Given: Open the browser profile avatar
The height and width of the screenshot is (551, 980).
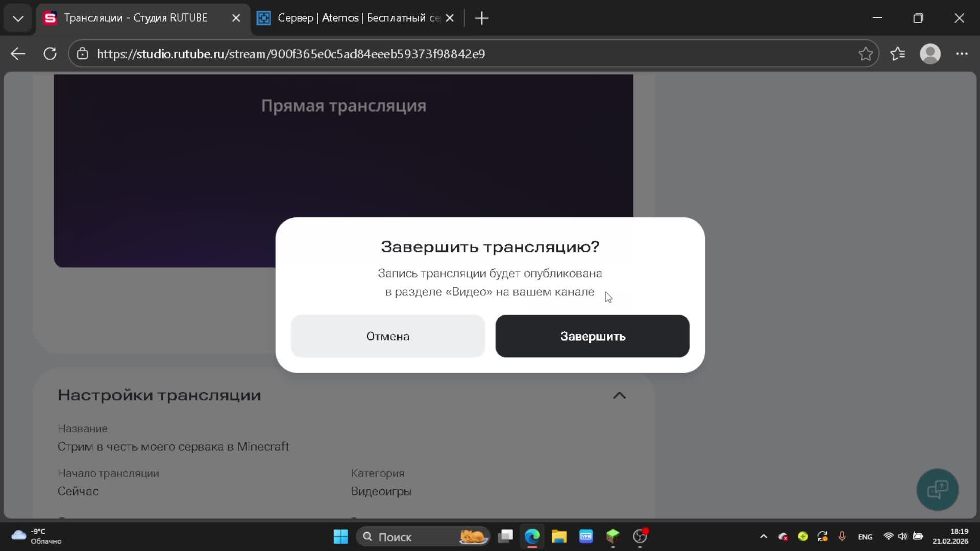Looking at the screenshot, I should pos(930,54).
